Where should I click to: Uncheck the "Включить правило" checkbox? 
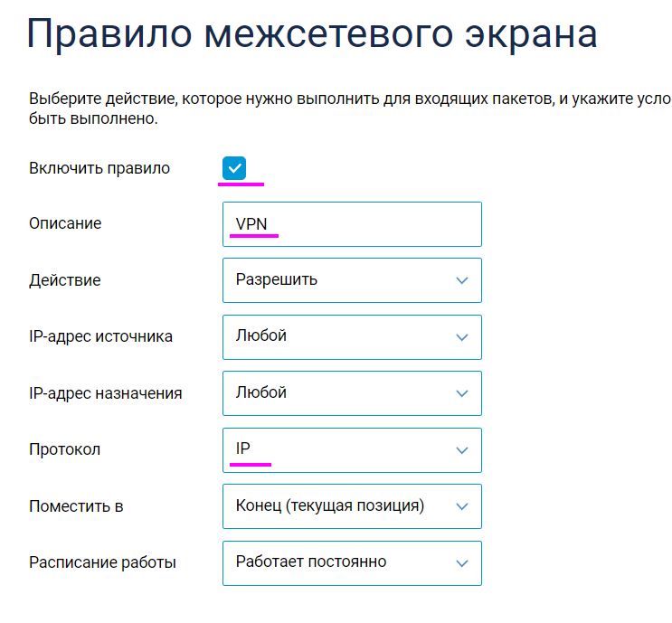[x=234, y=168]
